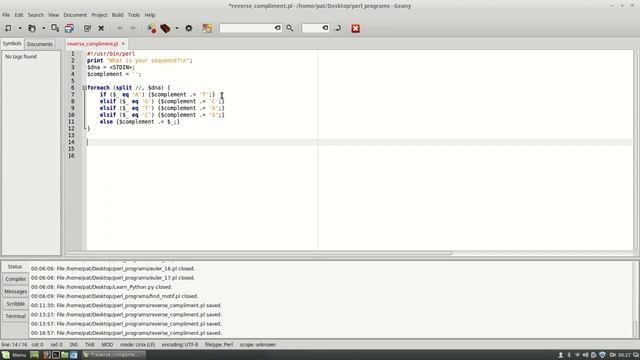This screenshot has height=360, width=640.
Task: Open the terminal launcher in taskbar
Action: tap(56, 355)
